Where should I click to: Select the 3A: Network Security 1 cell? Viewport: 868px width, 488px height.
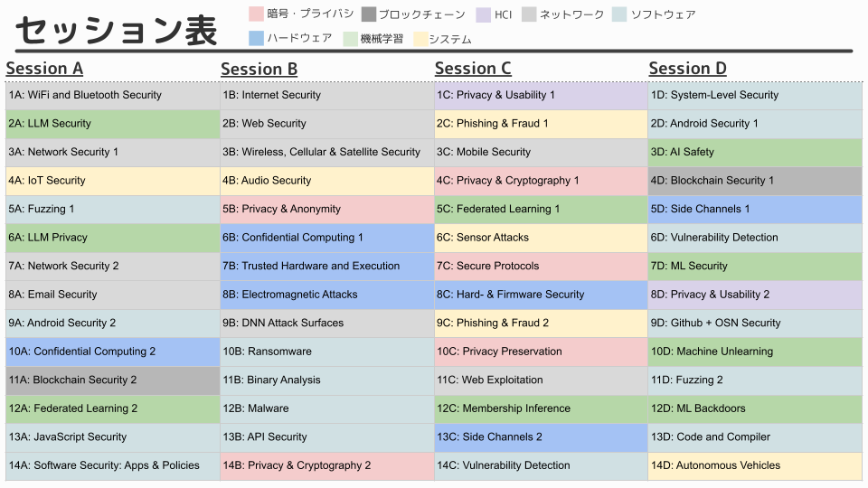click(113, 152)
